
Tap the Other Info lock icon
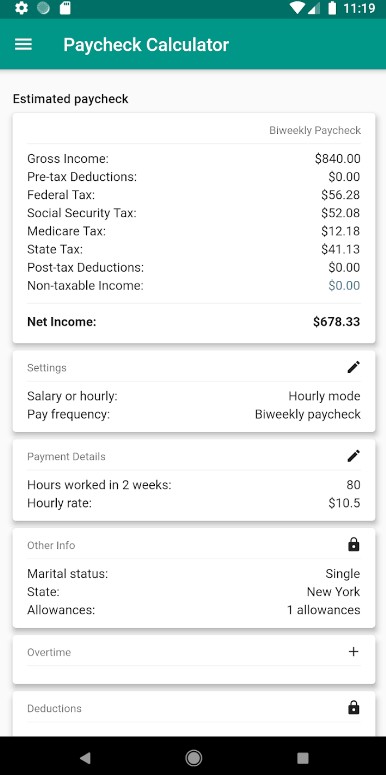tap(353, 545)
